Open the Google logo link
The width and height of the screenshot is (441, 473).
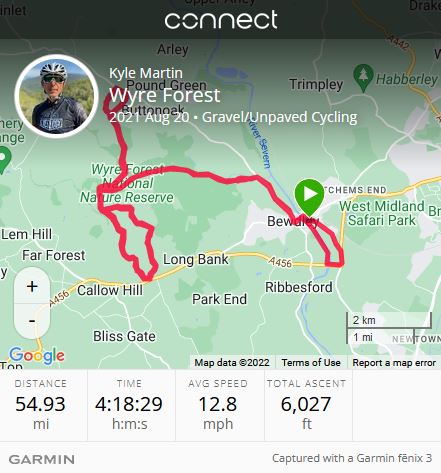pyautogui.click(x=37, y=355)
